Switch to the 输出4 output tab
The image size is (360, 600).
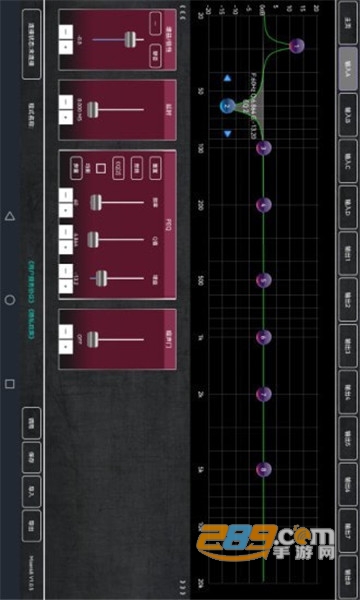[348, 392]
